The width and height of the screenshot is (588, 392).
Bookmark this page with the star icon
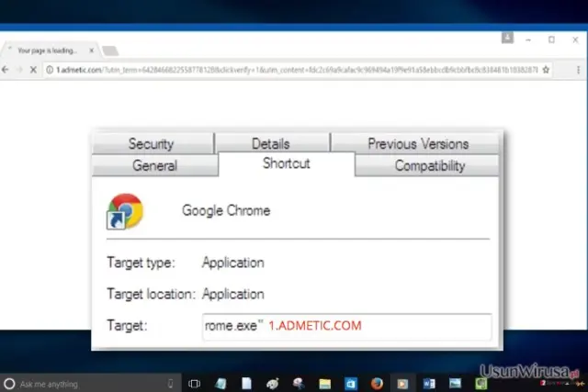point(546,70)
